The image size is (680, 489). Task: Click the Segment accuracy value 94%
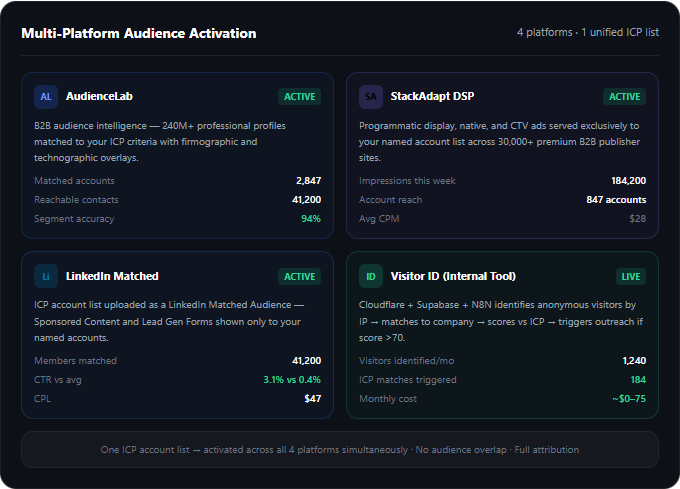click(311, 219)
